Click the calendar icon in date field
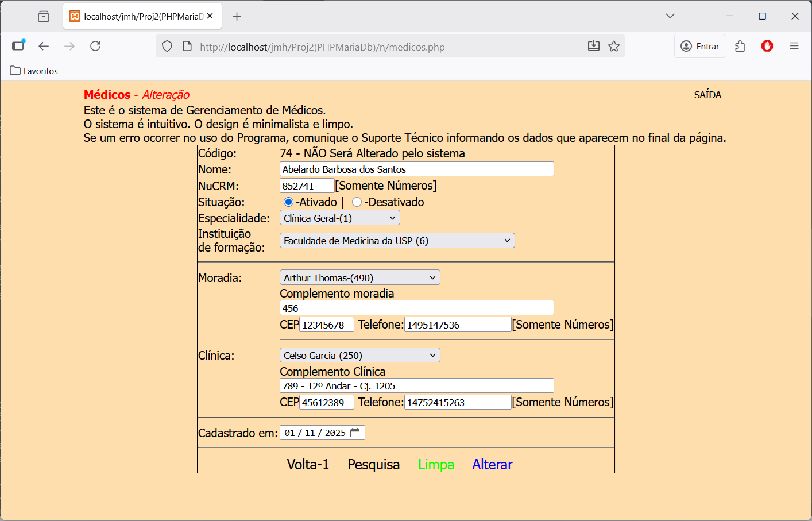812x521 pixels. [355, 433]
